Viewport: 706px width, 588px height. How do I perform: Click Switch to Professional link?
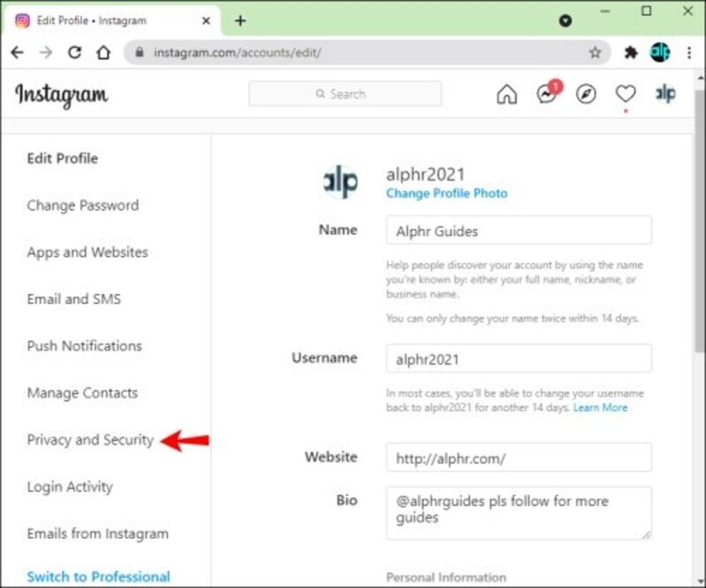point(99,577)
